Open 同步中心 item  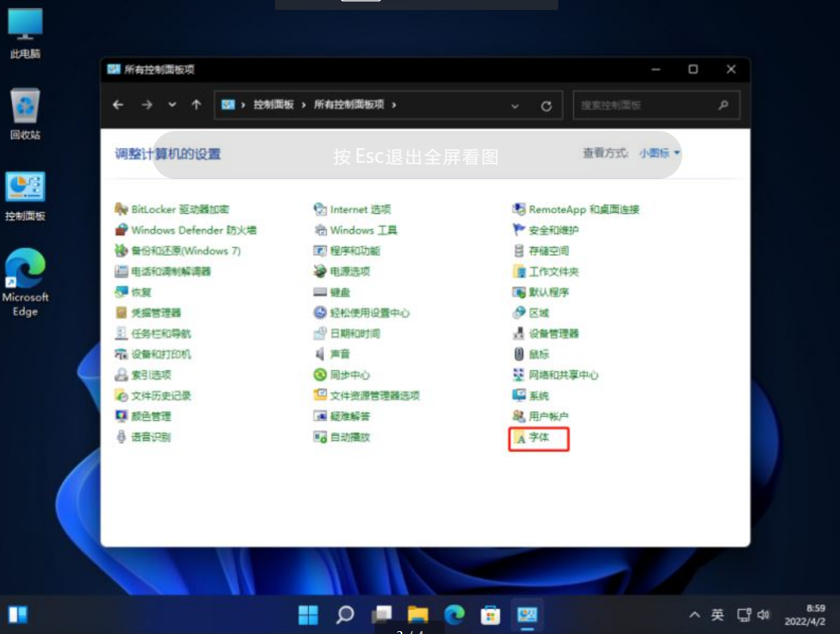[x=342, y=374]
